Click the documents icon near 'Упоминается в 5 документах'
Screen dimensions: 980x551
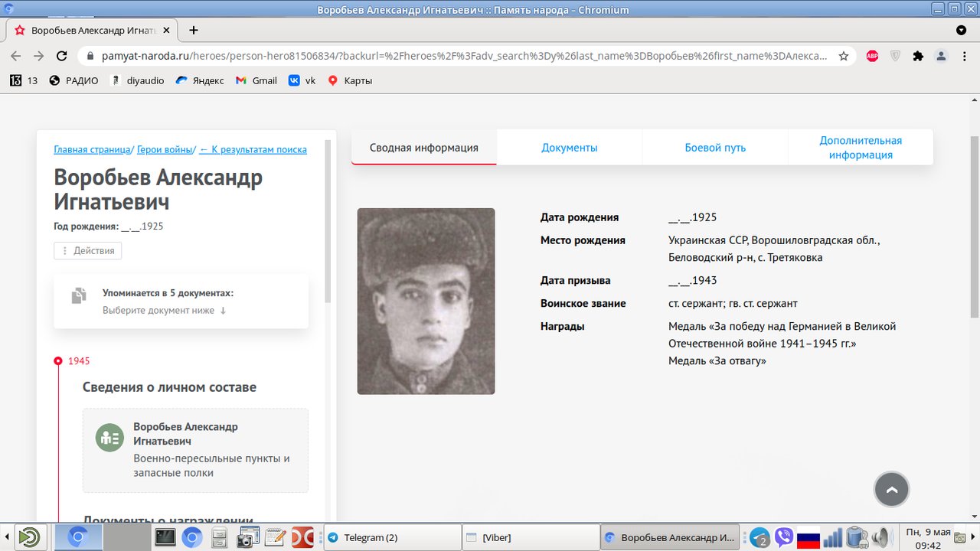pos(77,295)
